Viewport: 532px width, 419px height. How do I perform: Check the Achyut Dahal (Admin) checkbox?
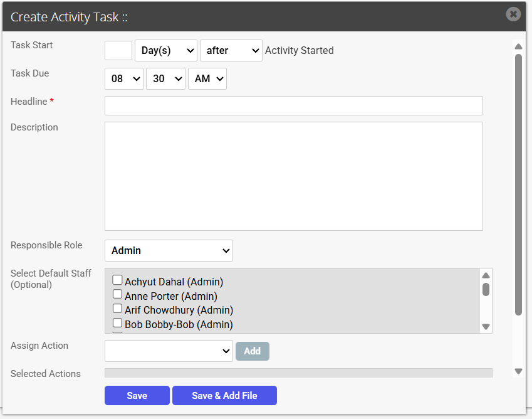pos(117,280)
